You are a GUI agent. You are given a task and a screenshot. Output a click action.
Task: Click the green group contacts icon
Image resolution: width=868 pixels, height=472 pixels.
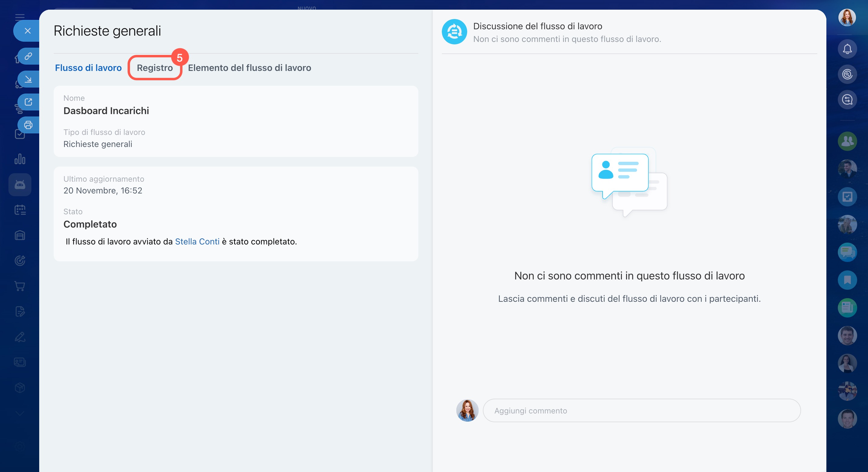tap(847, 141)
